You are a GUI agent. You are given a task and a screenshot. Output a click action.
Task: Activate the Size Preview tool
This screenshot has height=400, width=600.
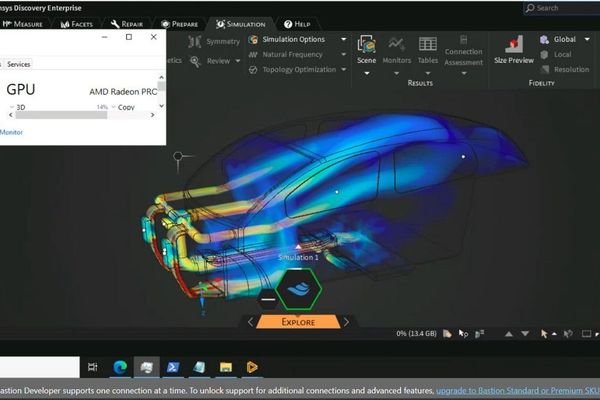coord(514,44)
